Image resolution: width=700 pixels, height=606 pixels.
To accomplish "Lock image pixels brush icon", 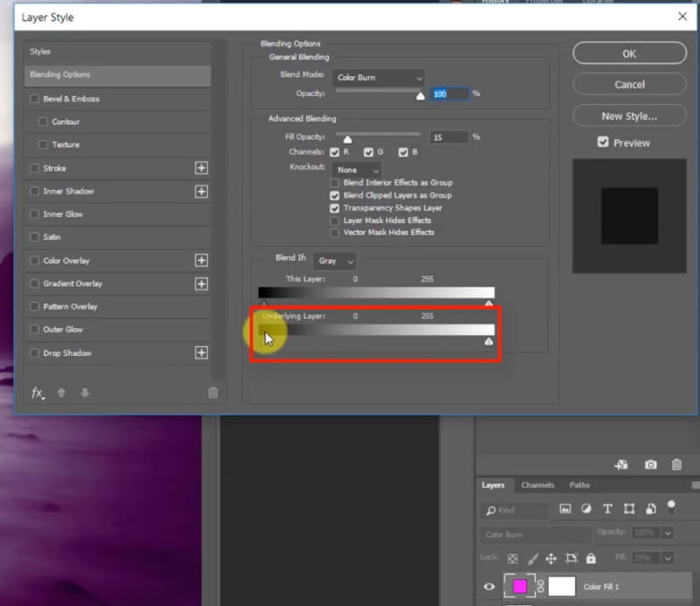I will click(x=533, y=558).
